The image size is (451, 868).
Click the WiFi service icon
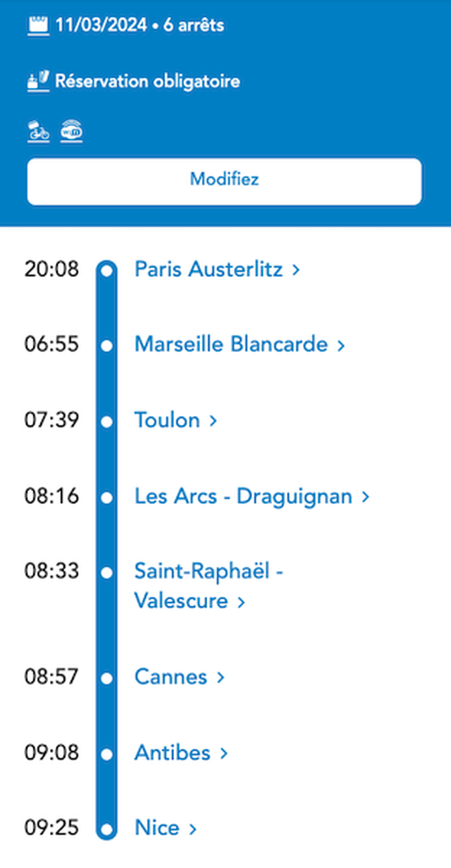pos(71,132)
